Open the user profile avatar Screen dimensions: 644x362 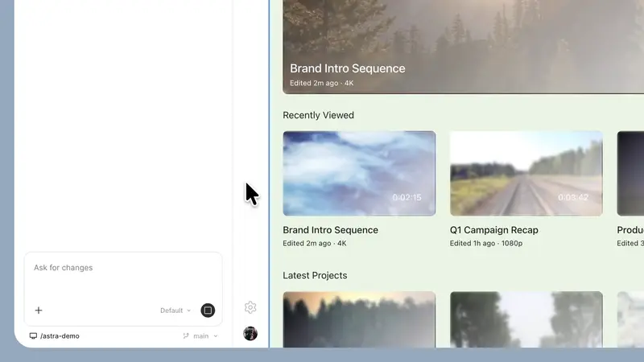[250, 333]
